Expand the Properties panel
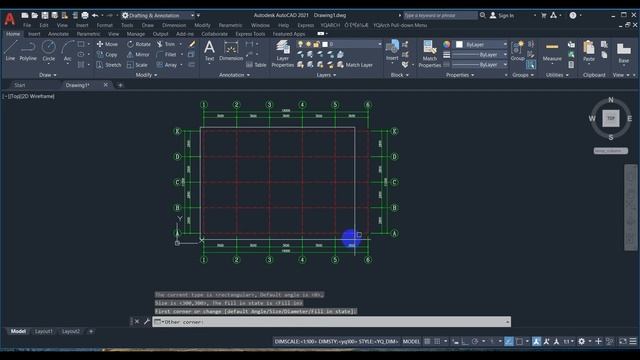This screenshot has width=640, height=360. point(460,75)
